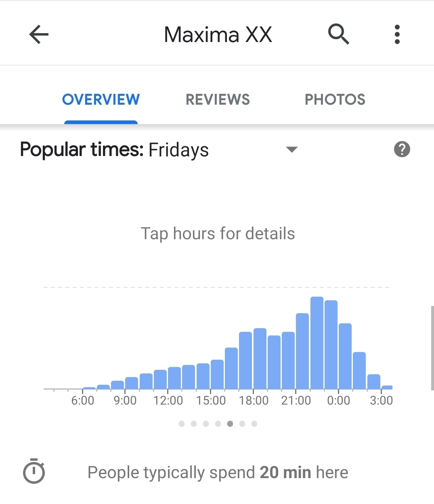
Task: Tap the tallest bar at 22:00
Action: 317,343
